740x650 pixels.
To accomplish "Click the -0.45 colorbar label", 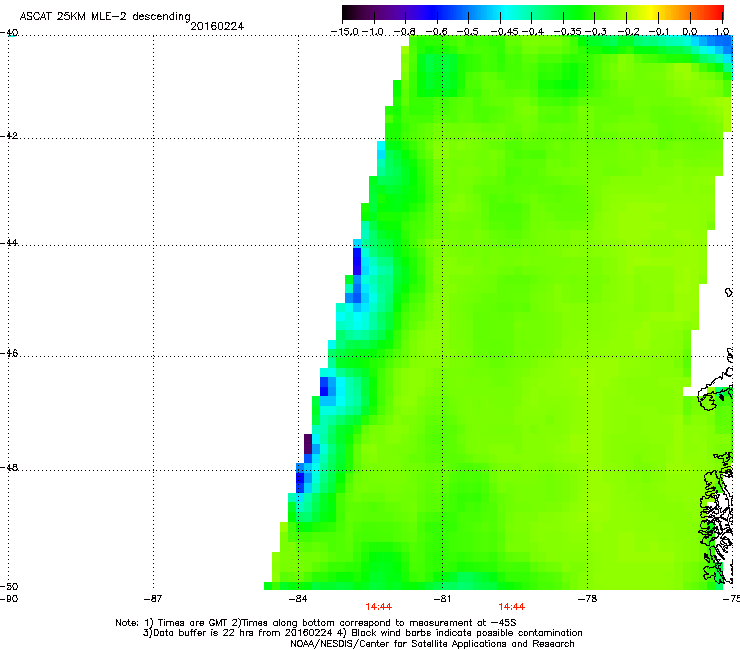I will (x=504, y=32).
